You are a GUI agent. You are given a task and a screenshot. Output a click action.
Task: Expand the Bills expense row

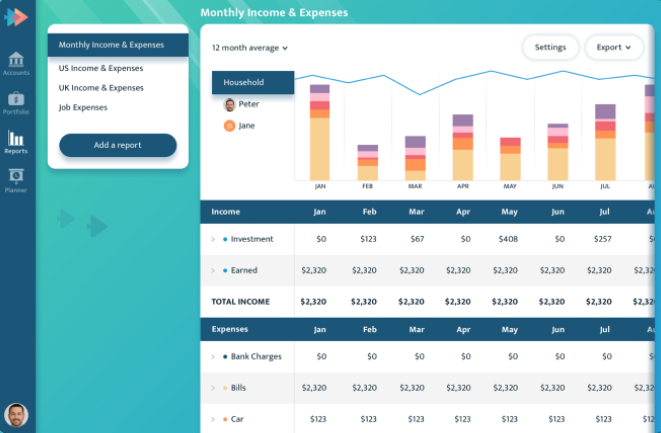(213, 388)
